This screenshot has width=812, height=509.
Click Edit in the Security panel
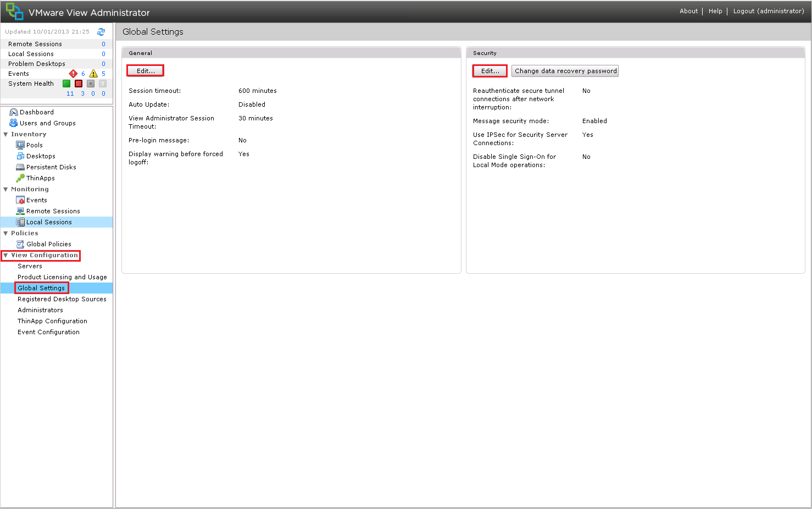[490, 71]
